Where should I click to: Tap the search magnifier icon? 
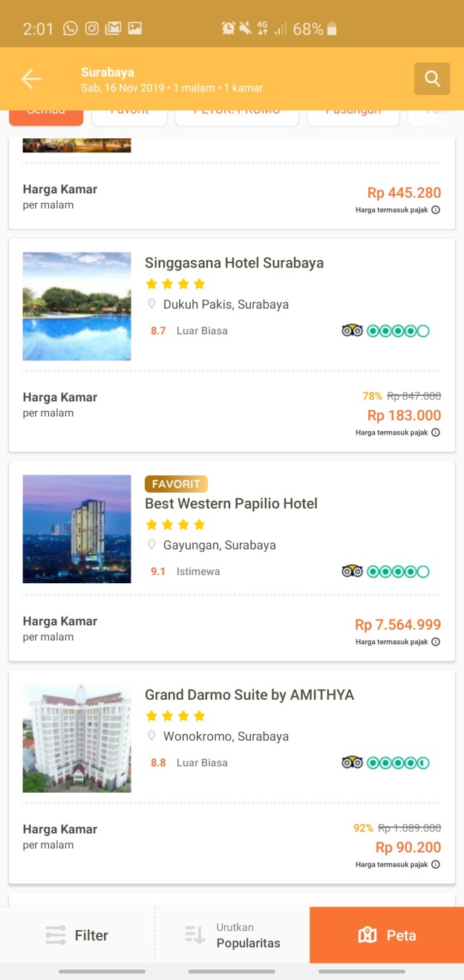(432, 79)
